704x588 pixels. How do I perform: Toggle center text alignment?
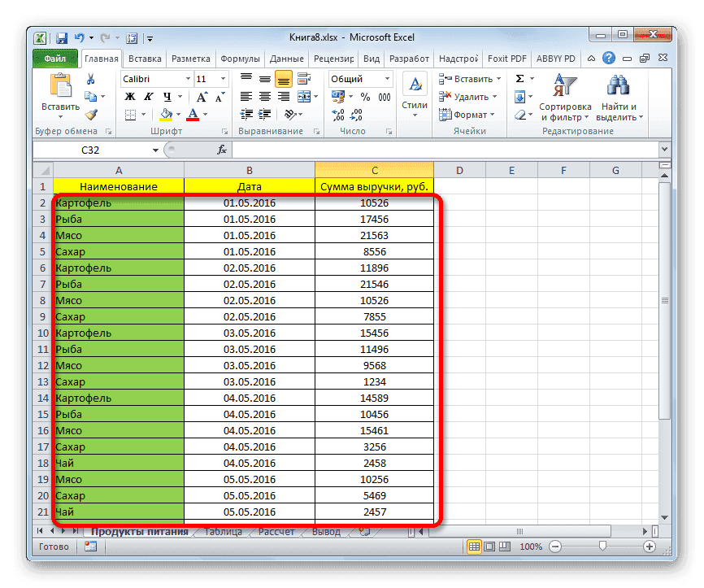click(x=265, y=95)
